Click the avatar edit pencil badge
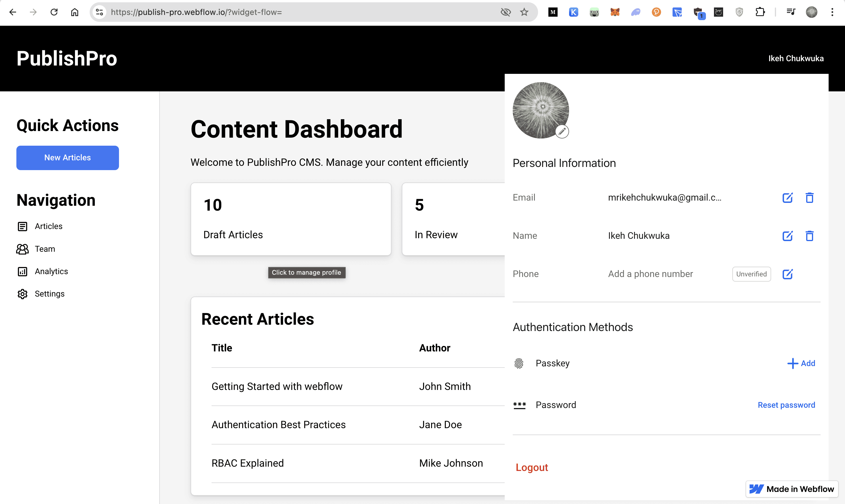845x504 pixels. tap(562, 131)
